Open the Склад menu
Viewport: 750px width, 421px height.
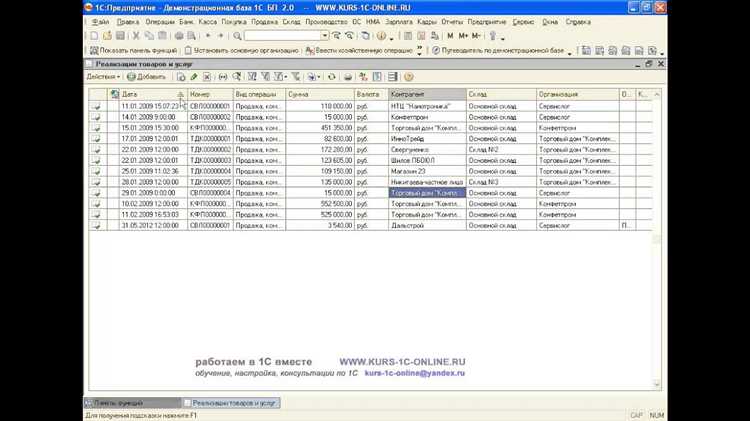tap(291, 22)
